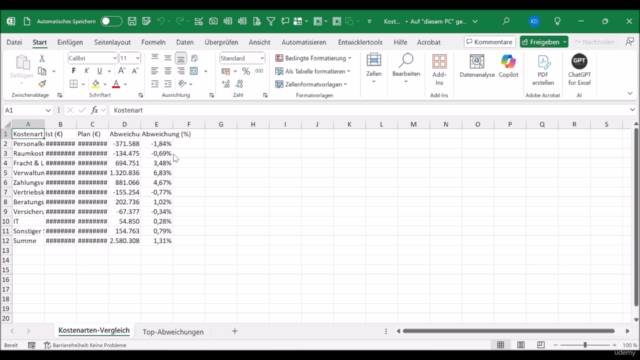Screen dimensions: 640x360
Task: Click the zoom slider handle
Action: 585,345
